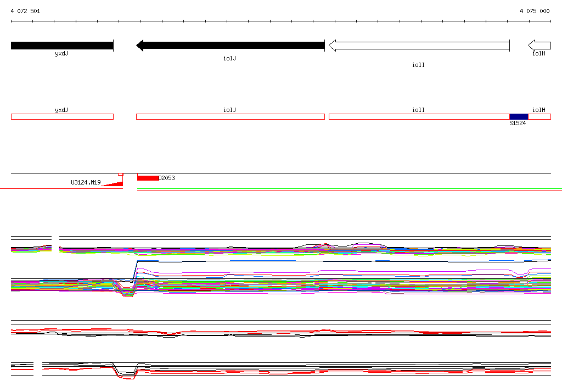Click the red U3124.M19 triangle marker
This screenshot has height=392, width=562.
pos(113,184)
